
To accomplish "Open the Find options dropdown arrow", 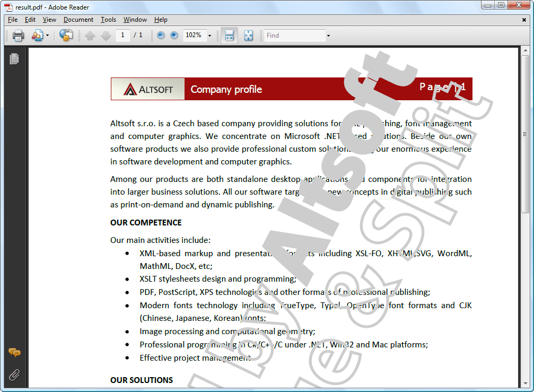I will click(328, 36).
